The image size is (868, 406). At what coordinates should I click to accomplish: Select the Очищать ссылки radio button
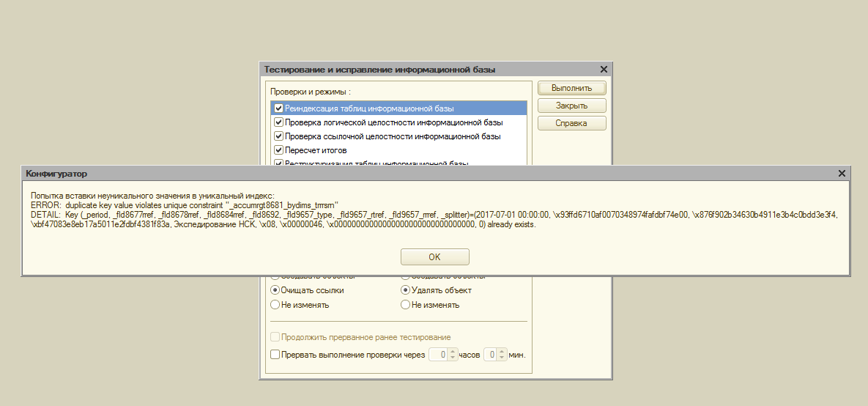[x=276, y=290]
